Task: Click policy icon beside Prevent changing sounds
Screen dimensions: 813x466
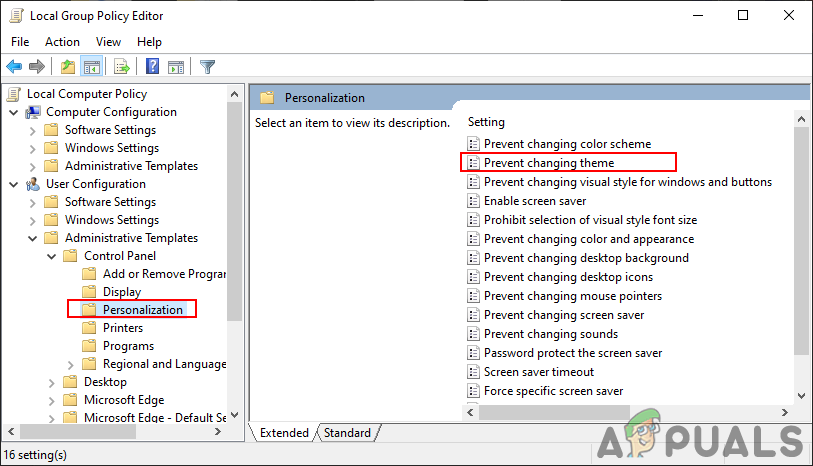Action: [x=473, y=334]
